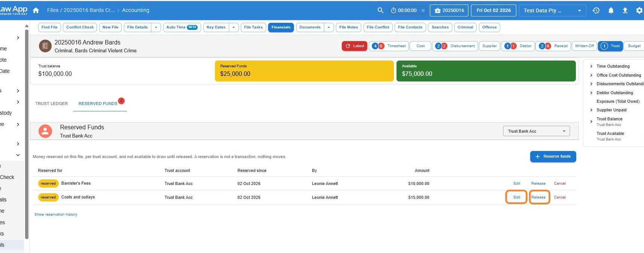Expand the Documents dropdown arrow
The height and width of the screenshot is (253, 644).
point(329,27)
